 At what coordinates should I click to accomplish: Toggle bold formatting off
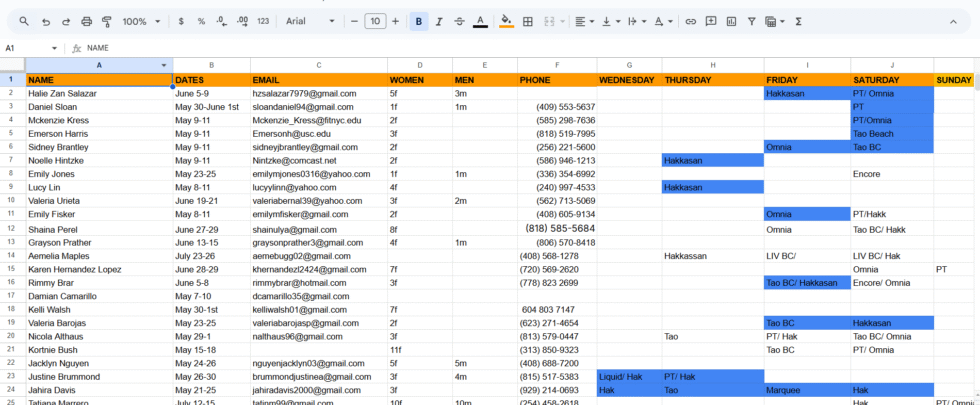(418, 21)
